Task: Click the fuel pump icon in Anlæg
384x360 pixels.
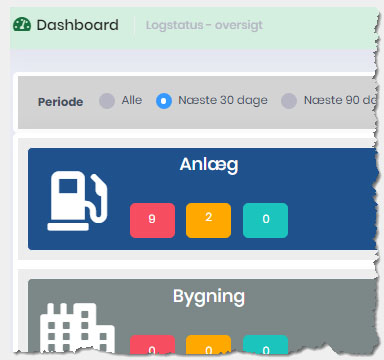Action: point(77,201)
